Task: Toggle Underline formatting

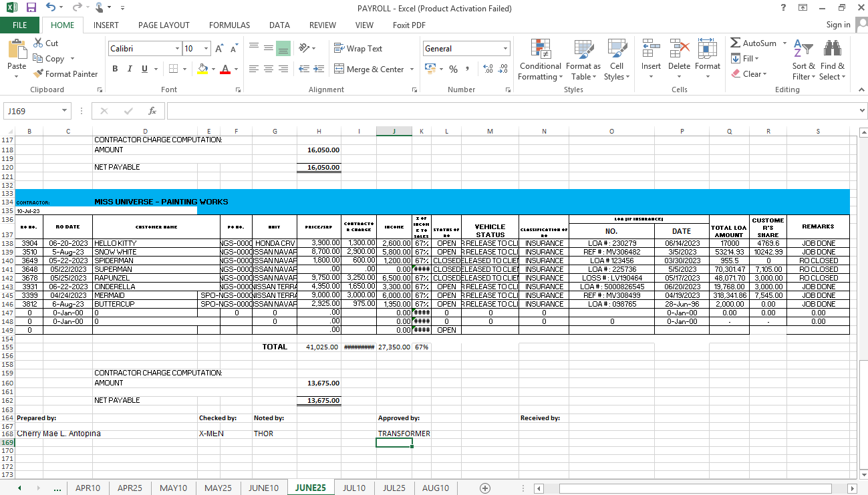Action: [x=144, y=69]
